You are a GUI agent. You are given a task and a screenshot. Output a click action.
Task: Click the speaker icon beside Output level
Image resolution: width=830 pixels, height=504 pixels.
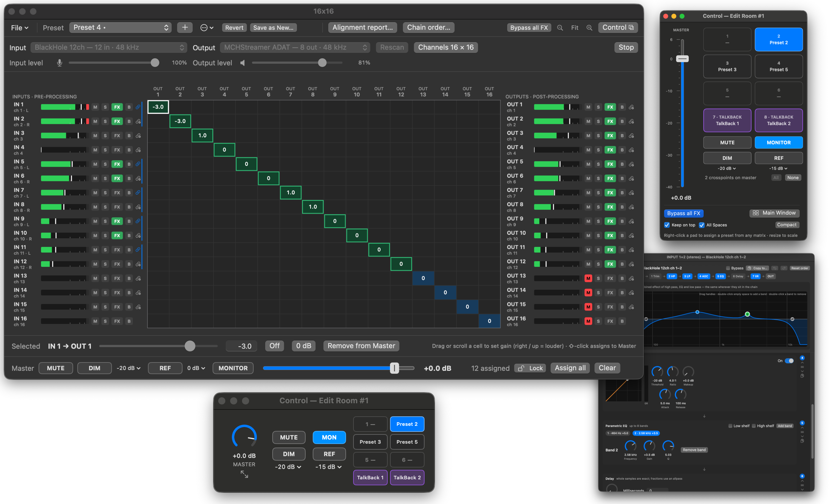(243, 63)
